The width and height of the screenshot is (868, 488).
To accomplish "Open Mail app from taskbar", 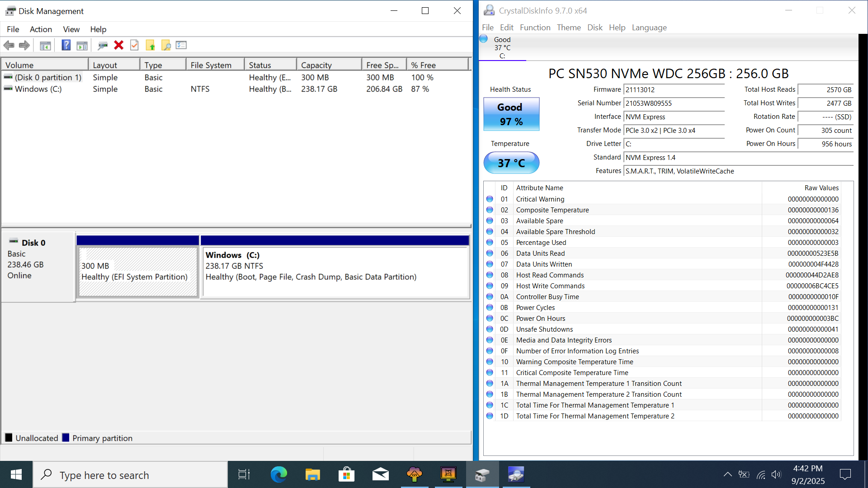I will coord(380,474).
